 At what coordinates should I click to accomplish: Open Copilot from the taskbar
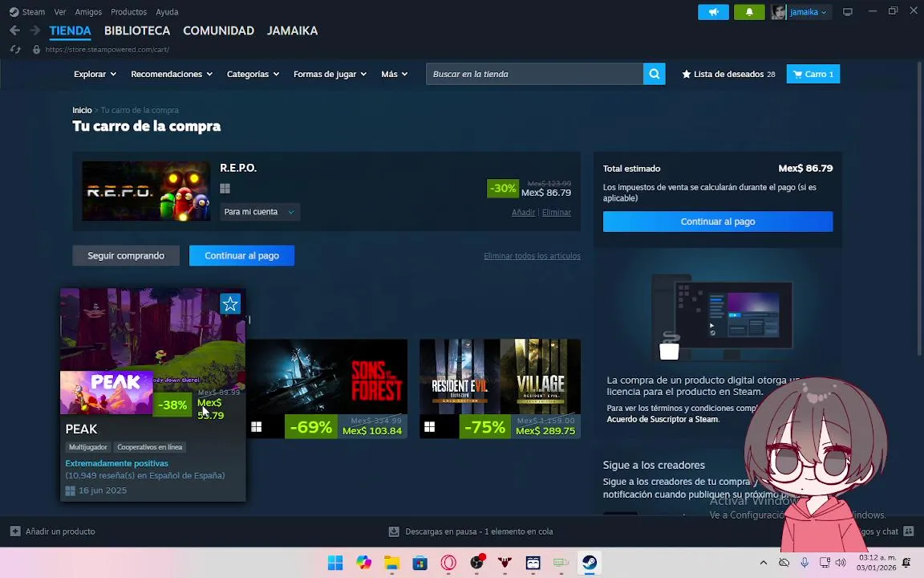pos(363,563)
